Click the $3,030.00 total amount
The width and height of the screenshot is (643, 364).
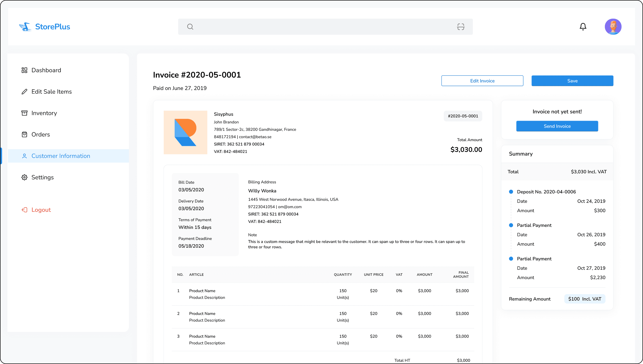tap(466, 150)
